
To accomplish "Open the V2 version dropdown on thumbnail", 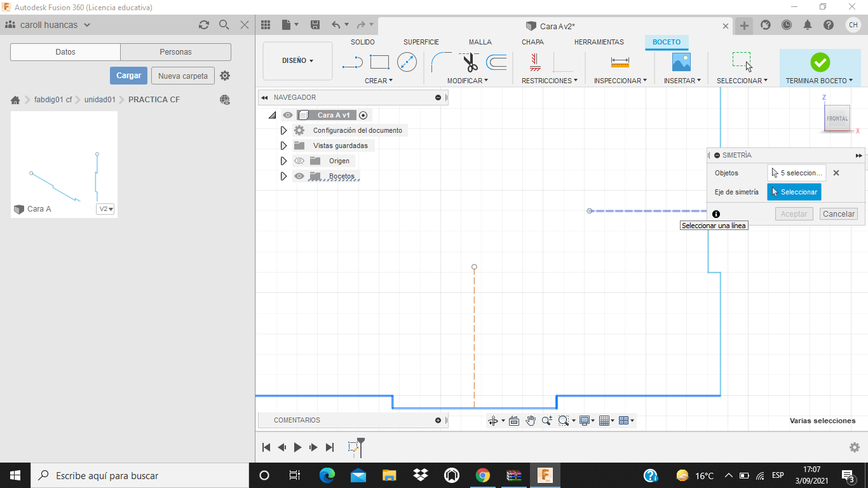I will [105, 209].
